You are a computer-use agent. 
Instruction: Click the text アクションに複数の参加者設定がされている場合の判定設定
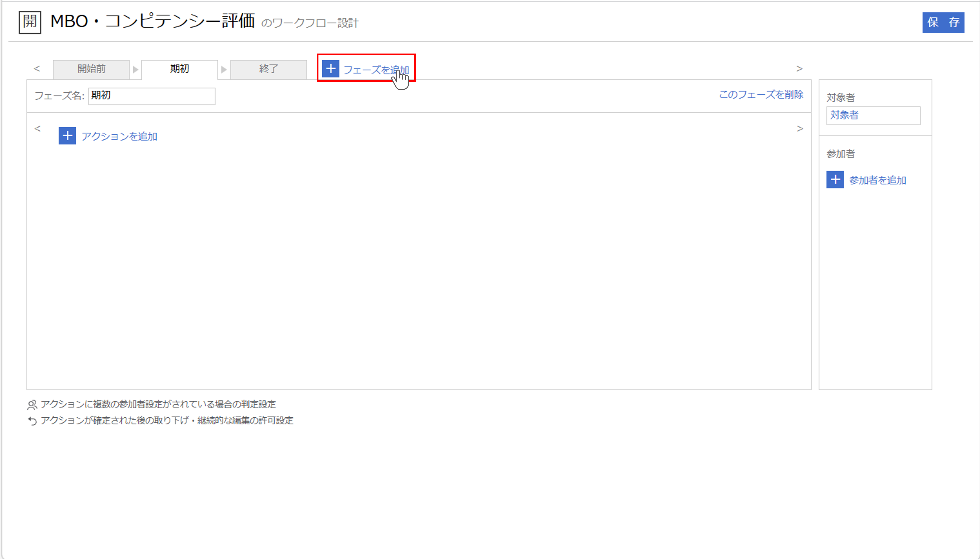tap(158, 404)
